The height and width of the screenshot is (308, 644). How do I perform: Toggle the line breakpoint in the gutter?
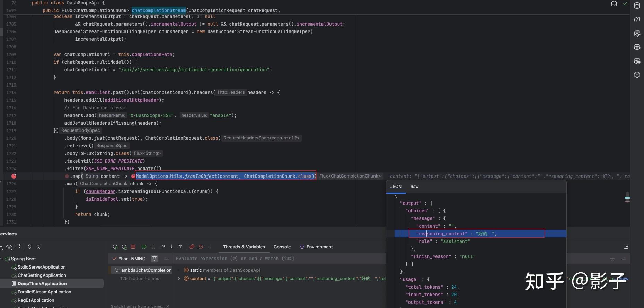tap(14, 176)
